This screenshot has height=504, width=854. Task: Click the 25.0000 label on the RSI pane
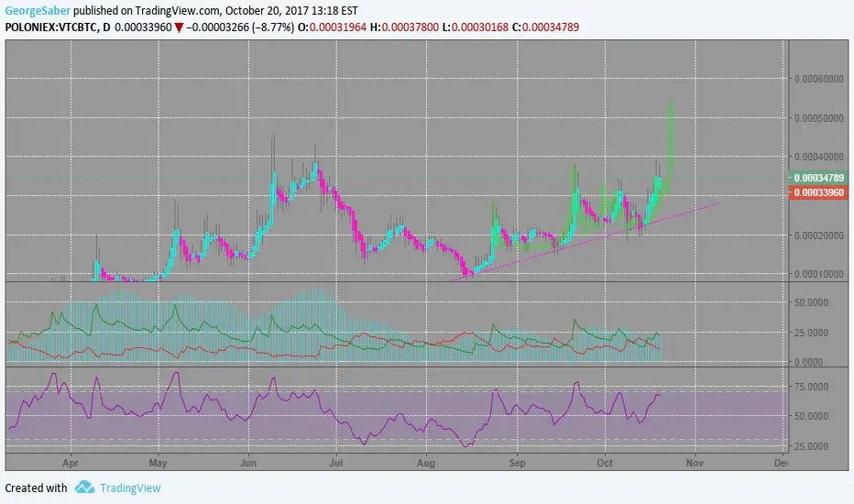click(x=811, y=446)
